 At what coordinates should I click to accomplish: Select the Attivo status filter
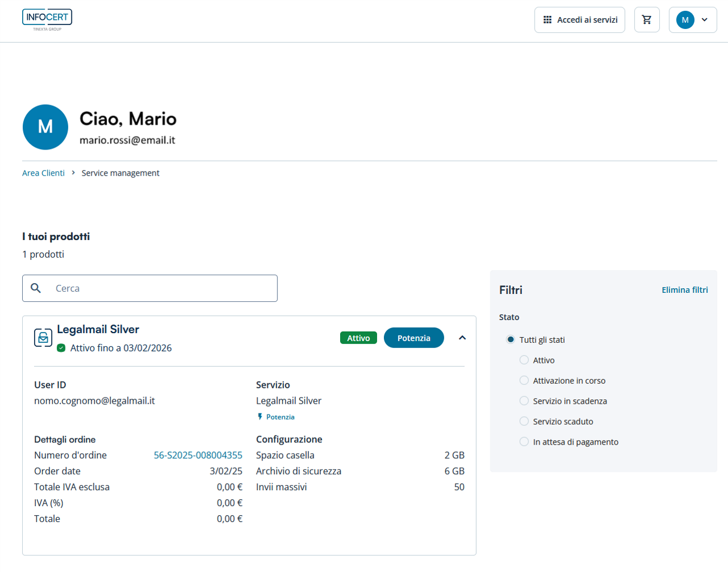point(524,360)
